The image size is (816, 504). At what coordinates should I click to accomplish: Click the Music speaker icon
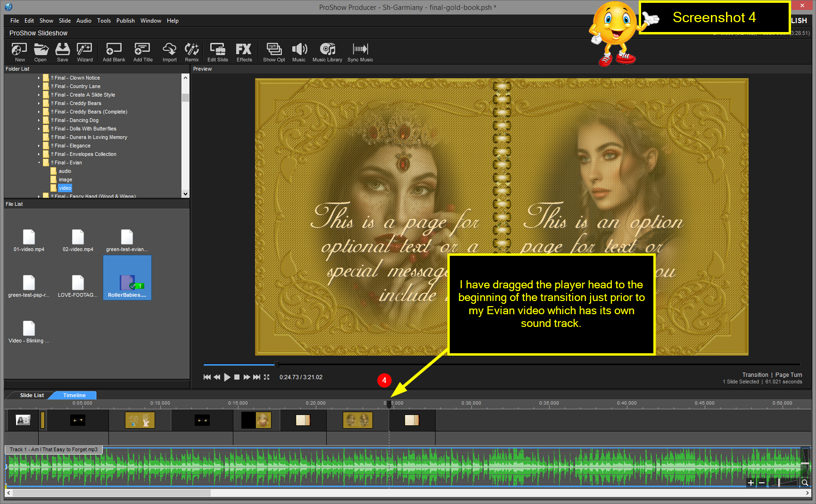[x=299, y=52]
